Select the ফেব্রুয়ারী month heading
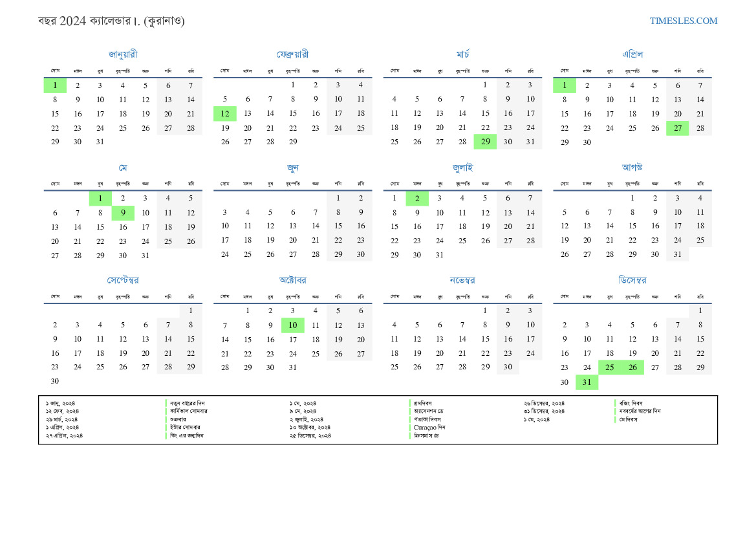The image size is (756, 535). coord(293,54)
